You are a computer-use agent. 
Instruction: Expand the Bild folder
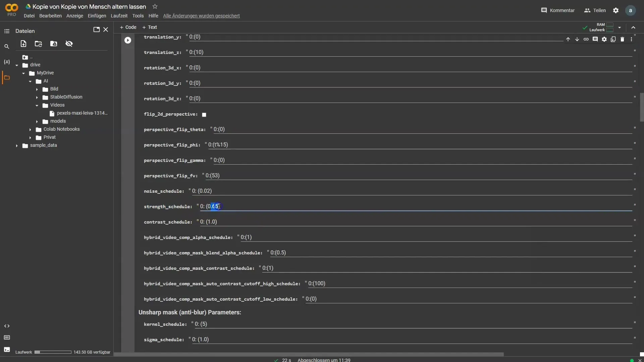(37, 89)
